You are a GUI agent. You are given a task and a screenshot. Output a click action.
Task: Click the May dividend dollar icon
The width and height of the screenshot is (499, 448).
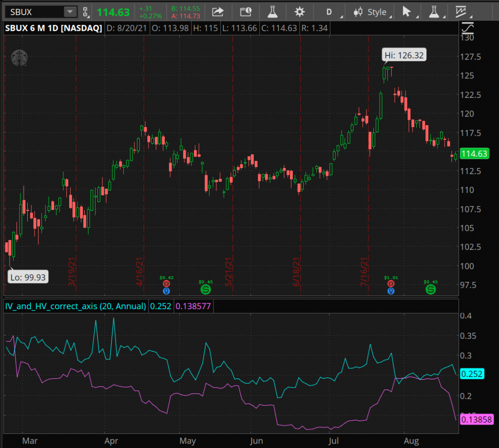(x=206, y=289)
